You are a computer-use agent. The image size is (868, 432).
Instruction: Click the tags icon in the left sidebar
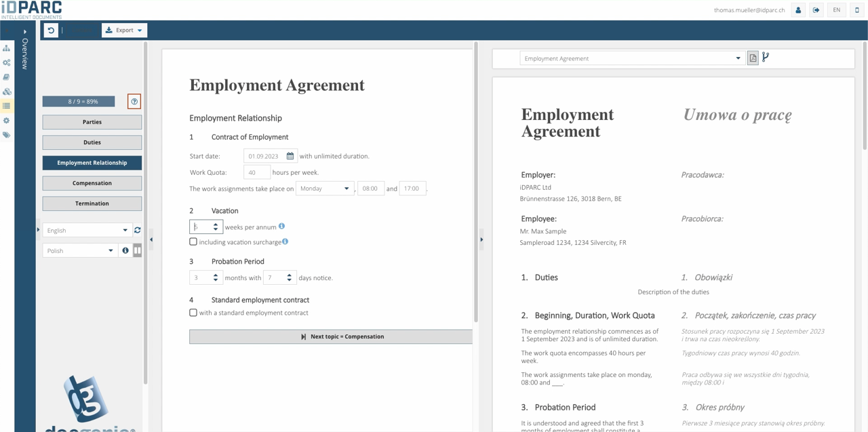(7, 135)
